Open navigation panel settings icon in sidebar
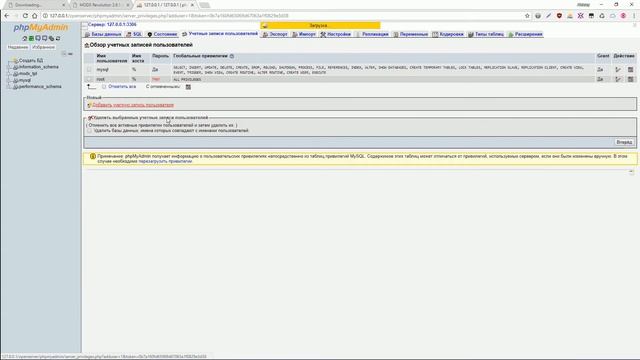 51,38
